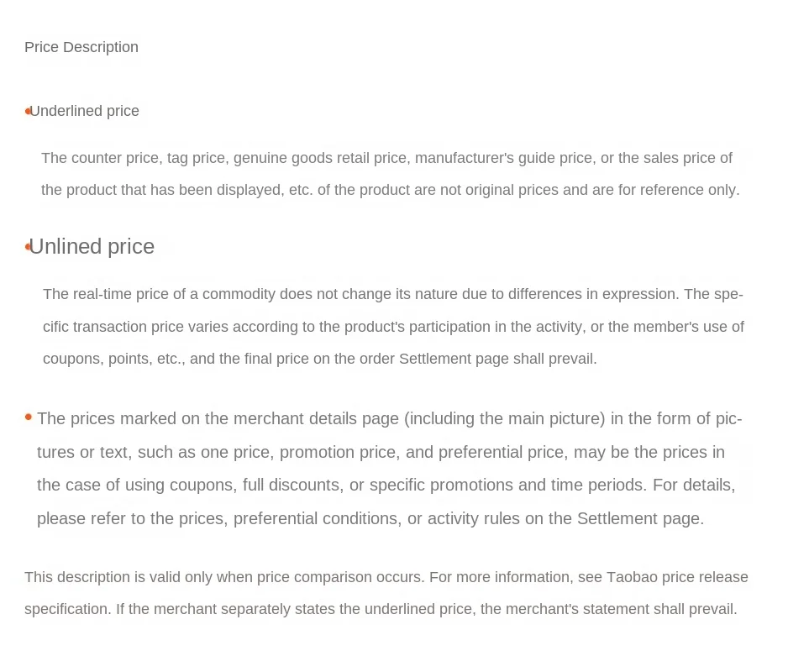
Task: Select the Unlined price heading
Action: (92, 247)
